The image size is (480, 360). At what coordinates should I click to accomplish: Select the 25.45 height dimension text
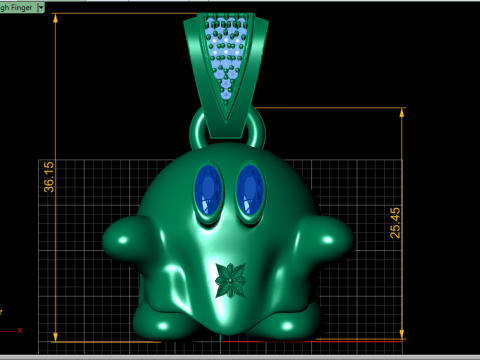tap(395, 223)
